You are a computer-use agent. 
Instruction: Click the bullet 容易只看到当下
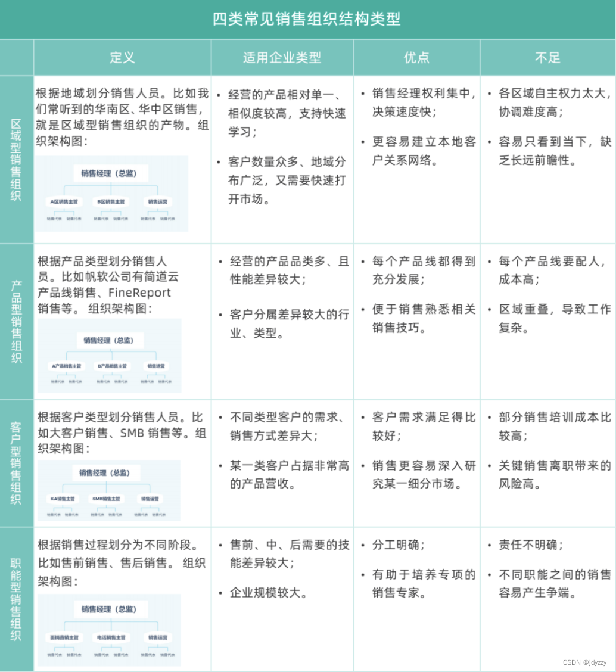pyautogui.click(x=555, y=151)
